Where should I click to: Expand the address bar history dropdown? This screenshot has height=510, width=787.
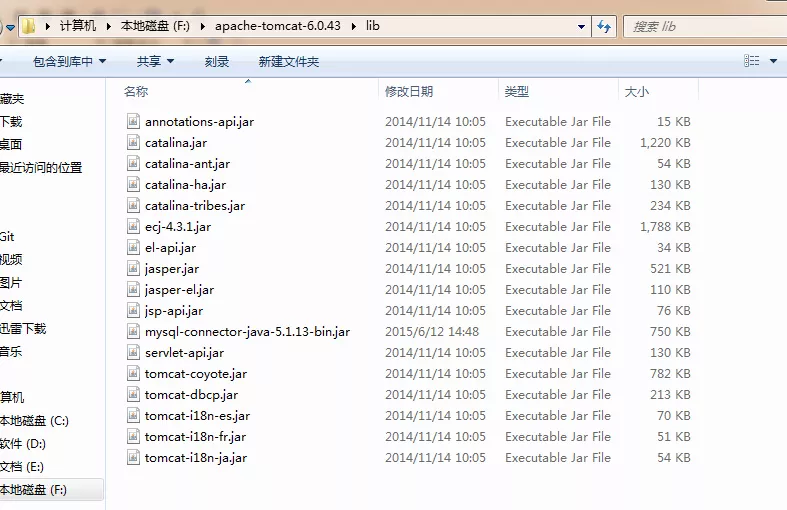(580, 26)
